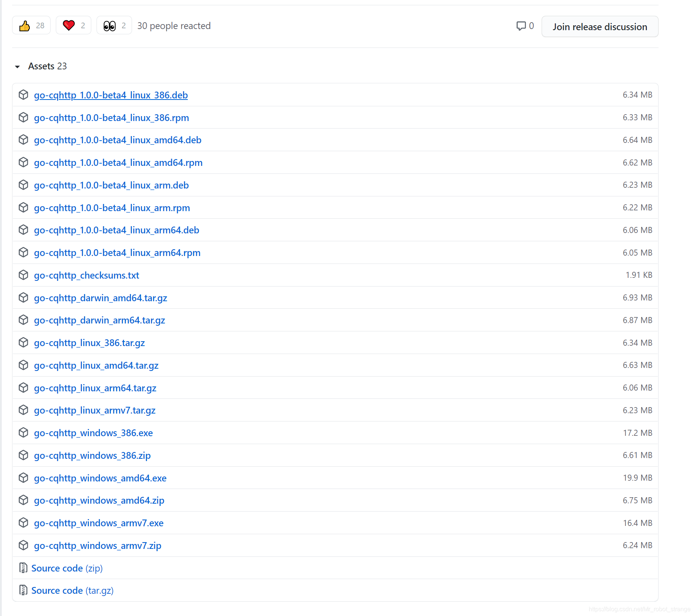Download Source code (tar.gz)
Screen dimensions: 694x616
point(72,590)
